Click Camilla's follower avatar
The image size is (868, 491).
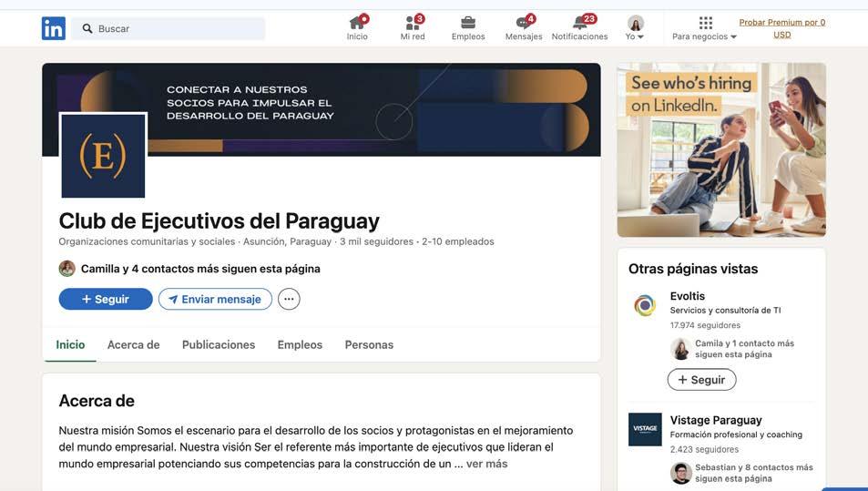[x=67, y=269]
